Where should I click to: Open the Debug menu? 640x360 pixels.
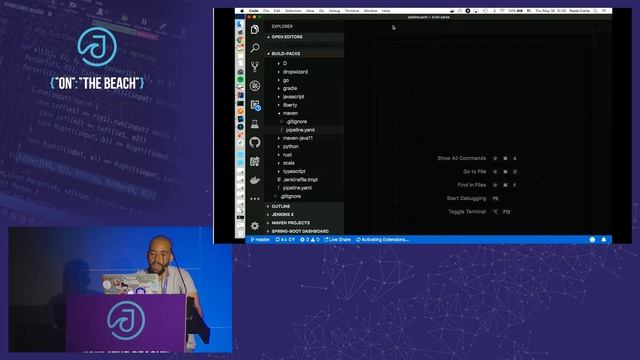334,11
